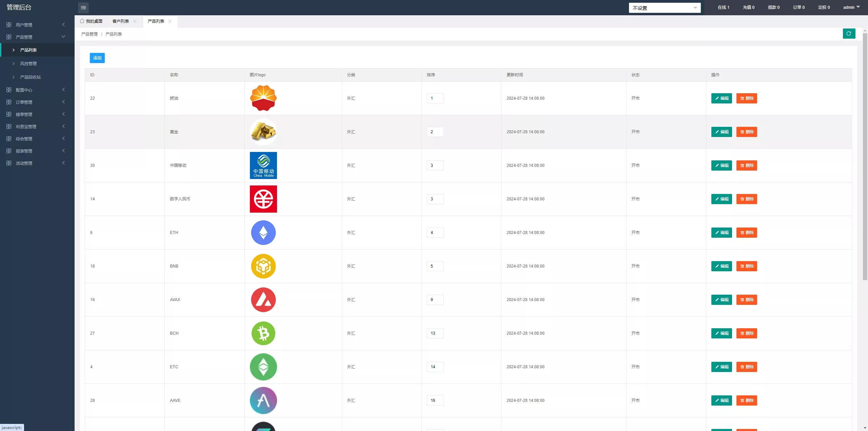Close the 客户列表 tab
Viewport: 868px width, 431px height.
tap(135, 21)
